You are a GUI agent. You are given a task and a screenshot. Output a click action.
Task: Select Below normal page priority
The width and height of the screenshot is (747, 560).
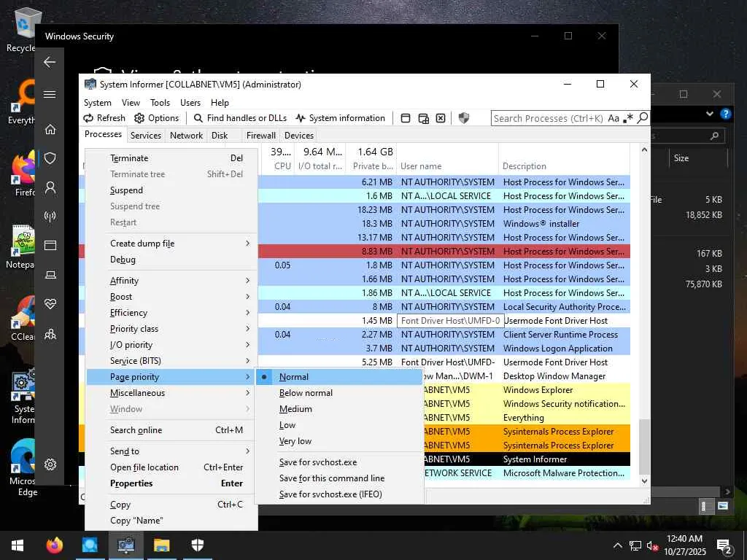(339, 393)
